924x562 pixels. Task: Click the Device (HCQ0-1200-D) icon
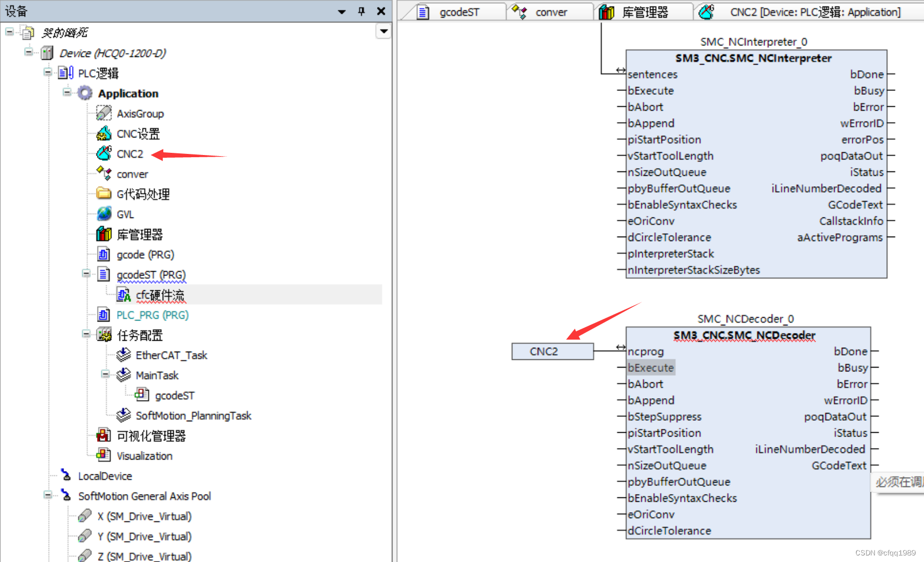[x=47, y=53]
